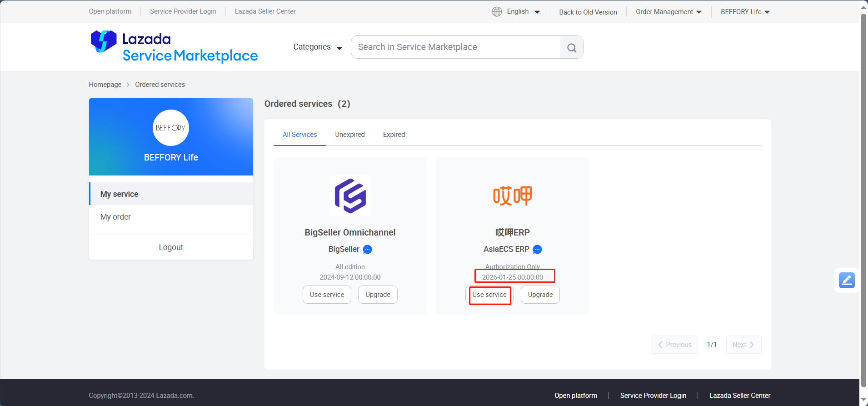Go to Homepage breadcrumb
The width and height of the screenshot is (868, 406).
[x=105, y=85]
